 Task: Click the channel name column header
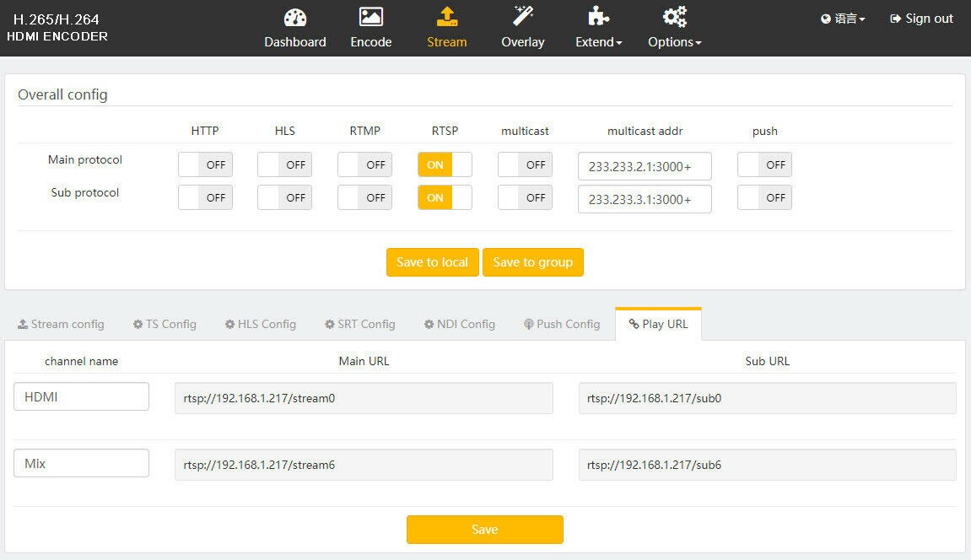[81, 361]
